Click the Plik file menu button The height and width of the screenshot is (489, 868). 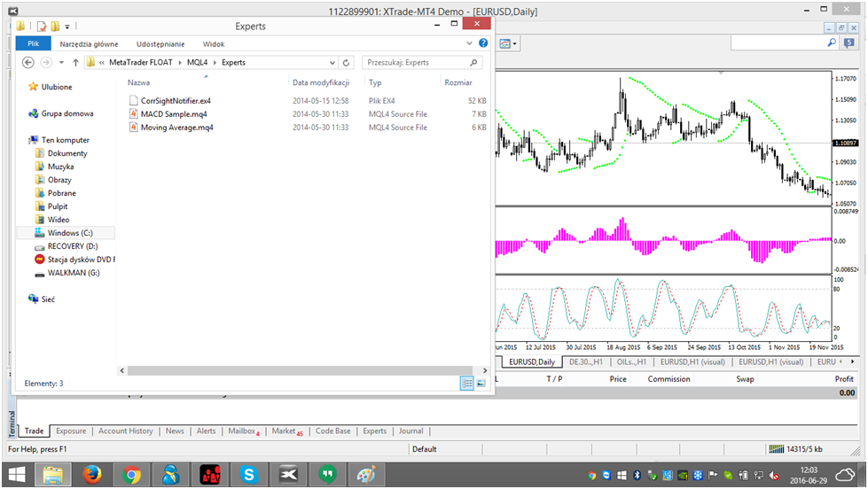(x=33, y=43)
